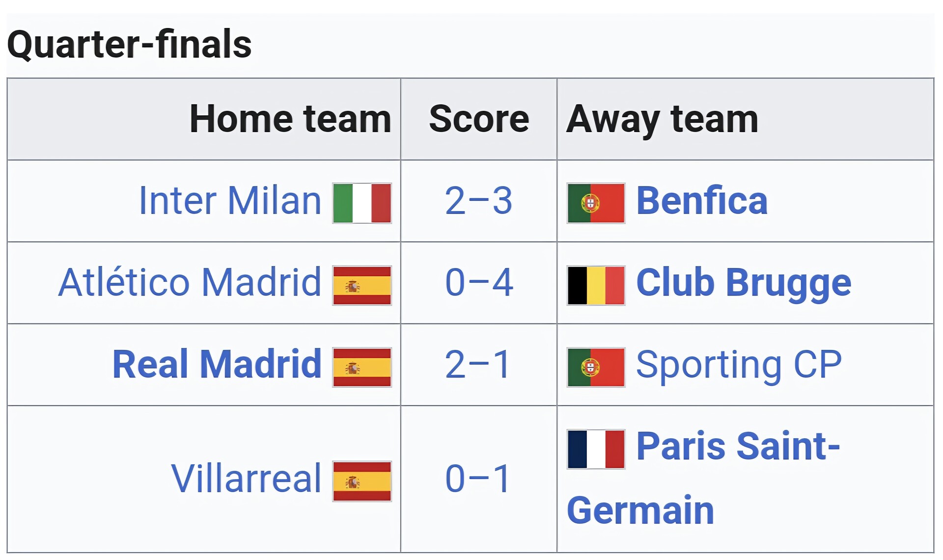Click Spain flag next to Real Madrid
The image size is (943, 560).
[x=361, y=367]
